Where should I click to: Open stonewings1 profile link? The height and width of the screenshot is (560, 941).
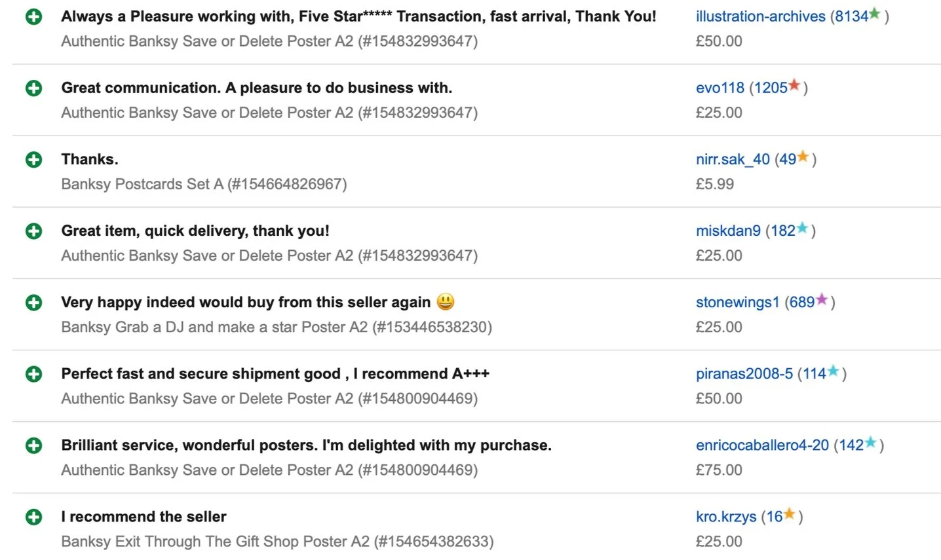point(737,302)
